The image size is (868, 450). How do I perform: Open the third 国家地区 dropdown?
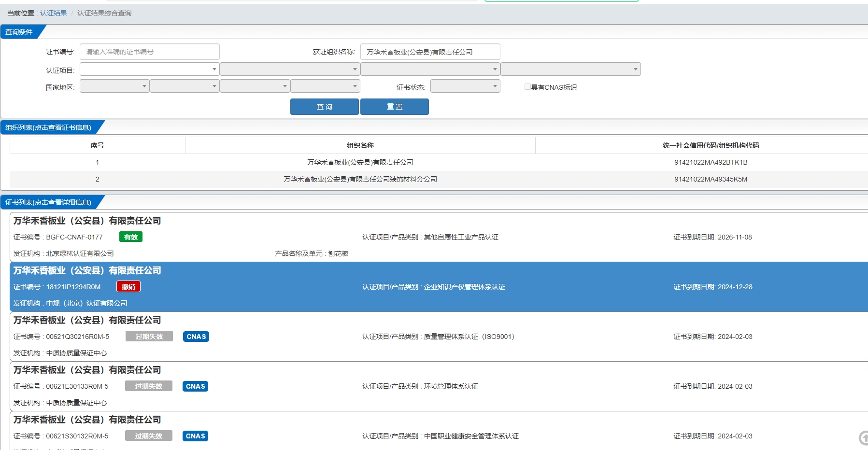[x=255, y=86]
